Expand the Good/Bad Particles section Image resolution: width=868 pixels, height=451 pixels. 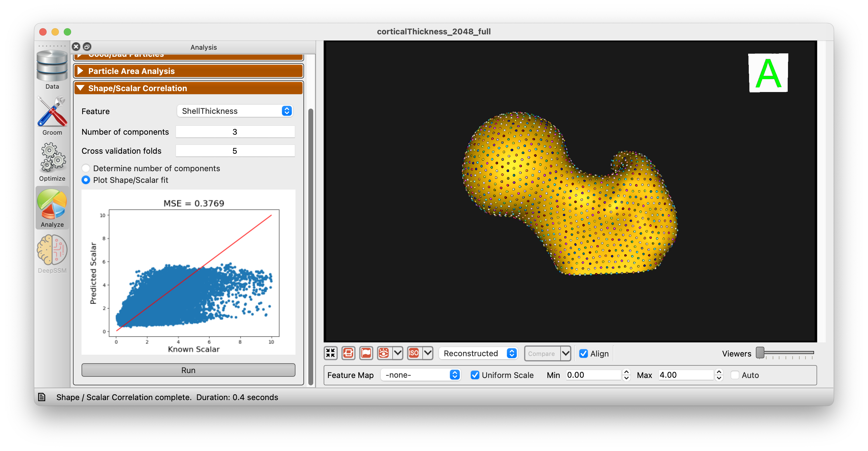click(x=188, y=53)
